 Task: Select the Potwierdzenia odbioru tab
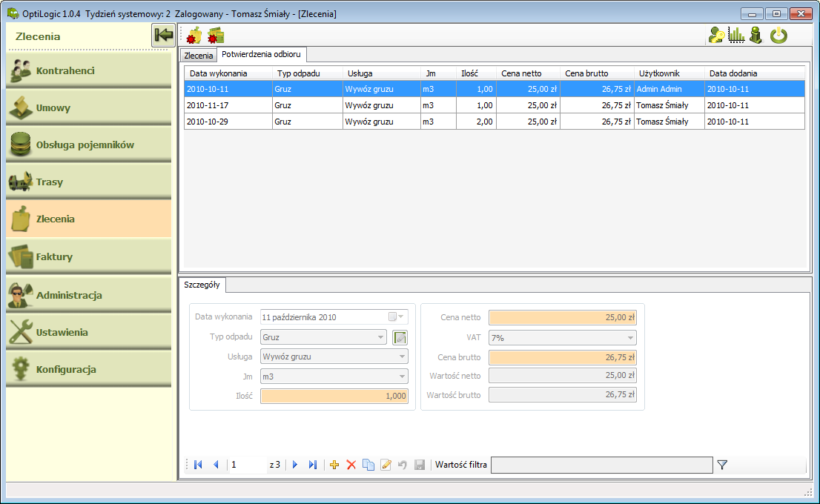coord(261,54)
